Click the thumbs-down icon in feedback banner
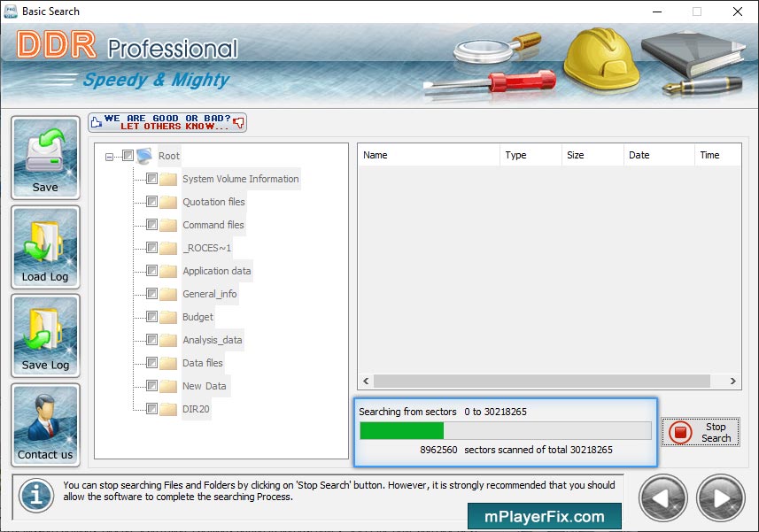759x532 pixels. 238,122
